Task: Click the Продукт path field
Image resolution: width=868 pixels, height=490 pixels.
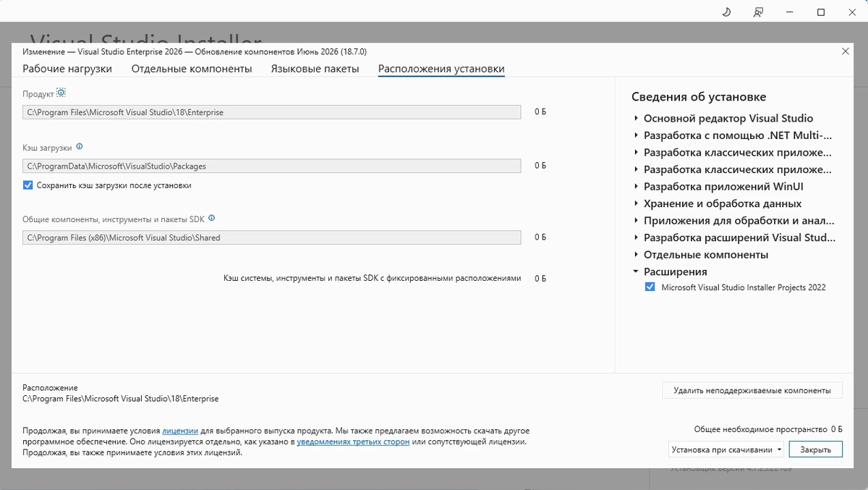Action: pos(272,112)
